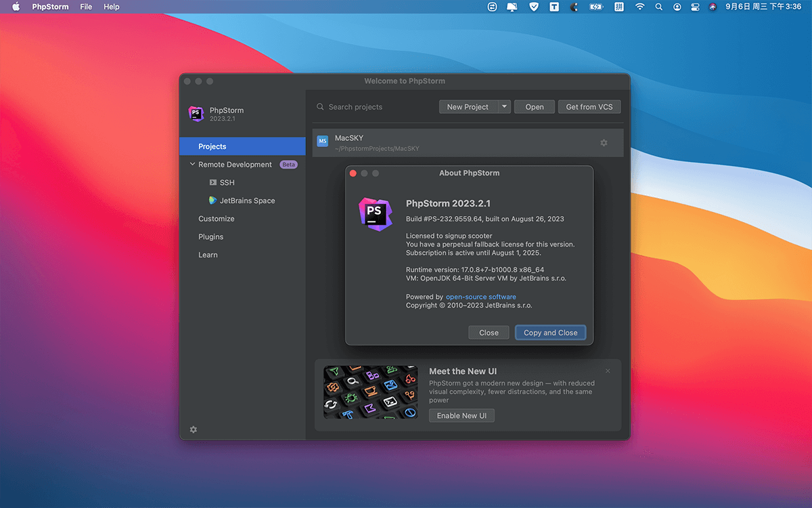Close the About PhpStorm dialog via red button
This screenshot has height=508, width=812.
pos(353,173)
